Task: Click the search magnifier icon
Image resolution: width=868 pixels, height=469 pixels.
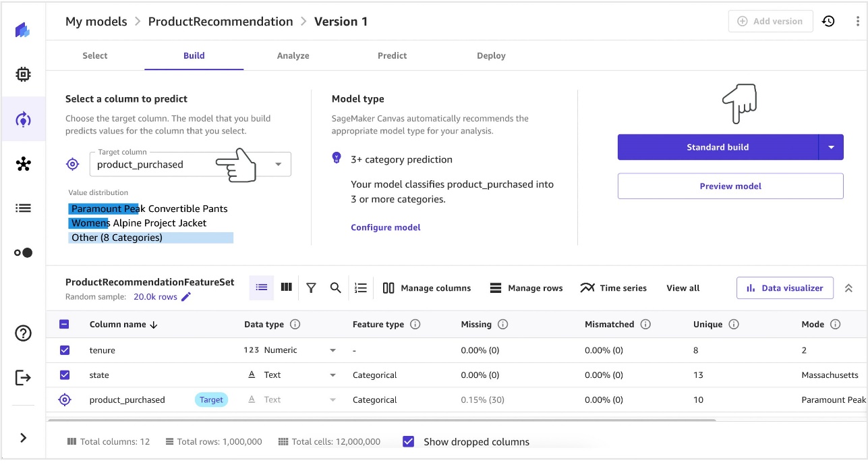Action: [x=335, y=287]
